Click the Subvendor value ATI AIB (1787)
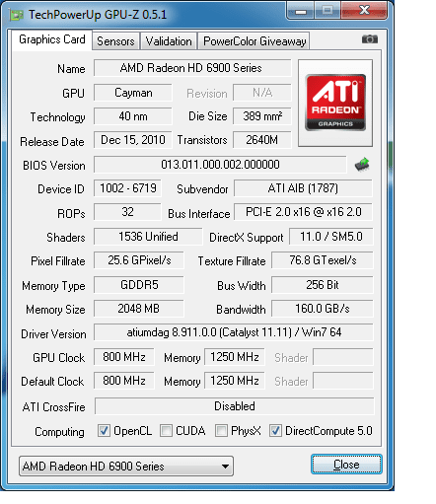The width and height of the screenshot is (436, 504). coord(303,188)
